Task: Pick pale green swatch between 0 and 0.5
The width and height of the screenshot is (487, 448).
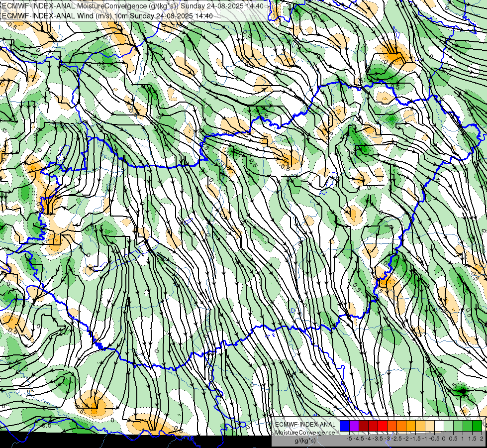Action: (x=449, y=426)
